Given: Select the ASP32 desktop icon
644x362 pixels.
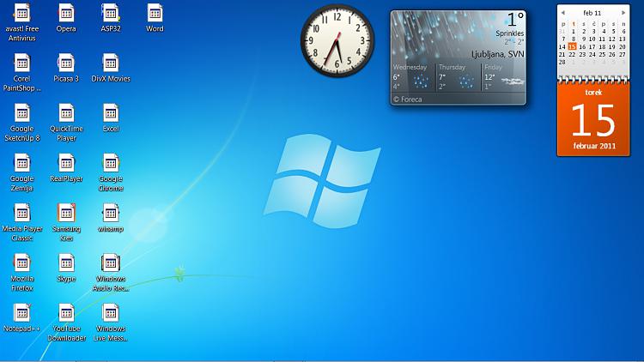Looking at the screenshot, I should tap(111, 18).
